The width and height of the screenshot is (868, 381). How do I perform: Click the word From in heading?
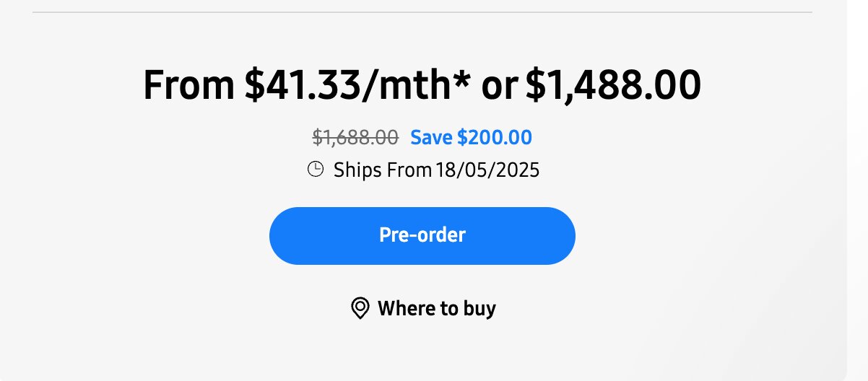pyautogui.click(x=190, y=85)
